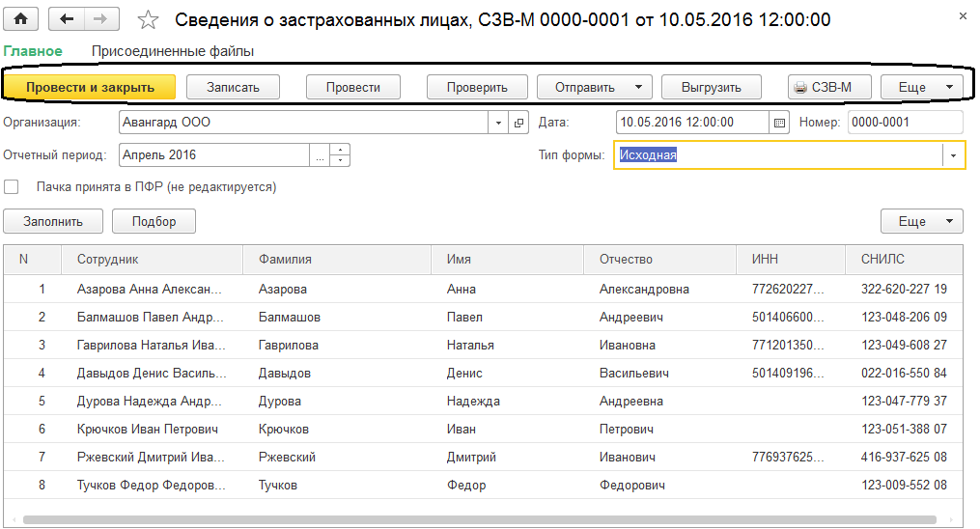Add document to favorites with star
The width and height of the screenshot is (980, 529).
(x=148, y=20)
